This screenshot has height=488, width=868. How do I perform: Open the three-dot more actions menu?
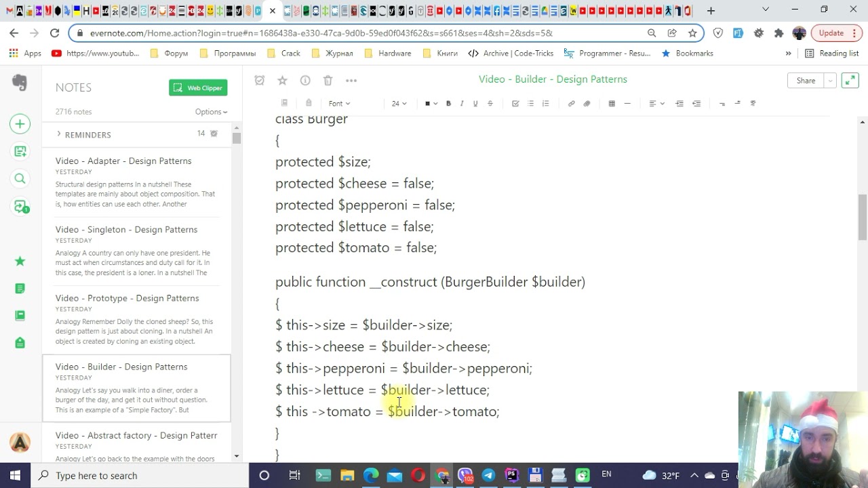point(351,81)
